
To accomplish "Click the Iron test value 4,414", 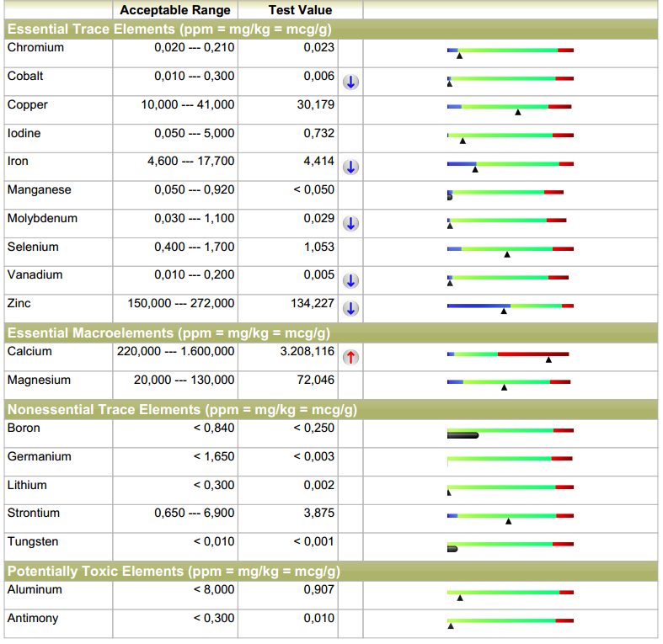I will point(318,161).
